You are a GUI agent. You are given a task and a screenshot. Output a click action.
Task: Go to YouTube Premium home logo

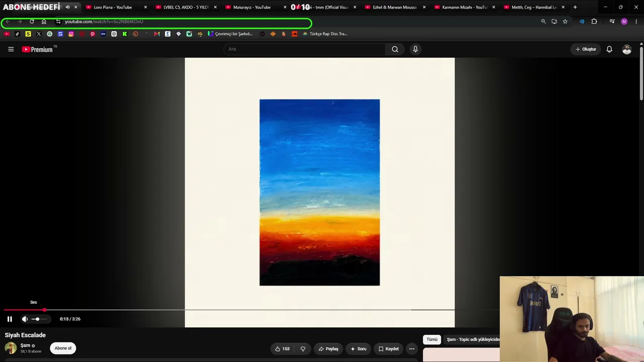pyautogui.click(x=37, y=49)
